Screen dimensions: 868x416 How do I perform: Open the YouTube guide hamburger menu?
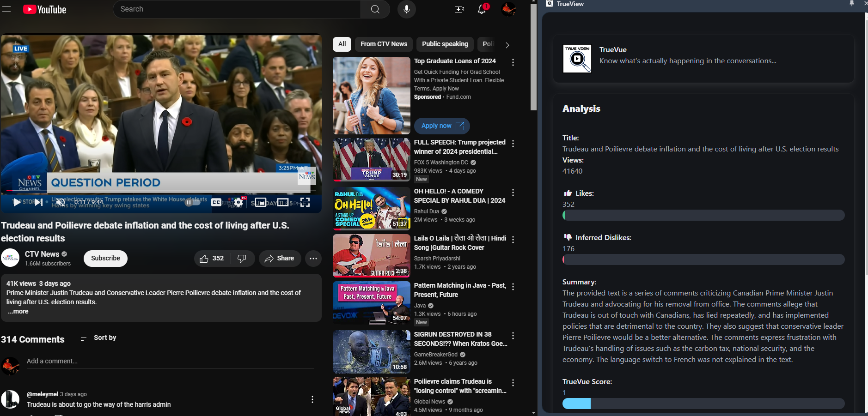(6, 9)
